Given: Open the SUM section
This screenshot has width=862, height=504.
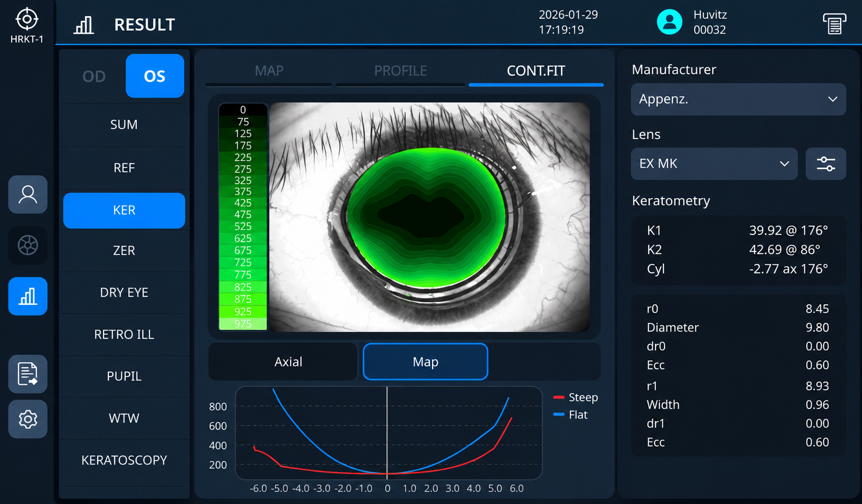Looking at the screenshot, I should 124,125.
